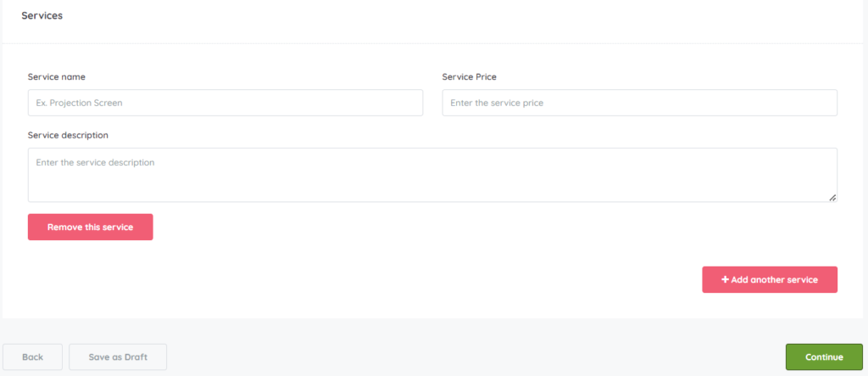
Task: Click the 'Save as Draft' label text
Action: (x=118, y=357)
